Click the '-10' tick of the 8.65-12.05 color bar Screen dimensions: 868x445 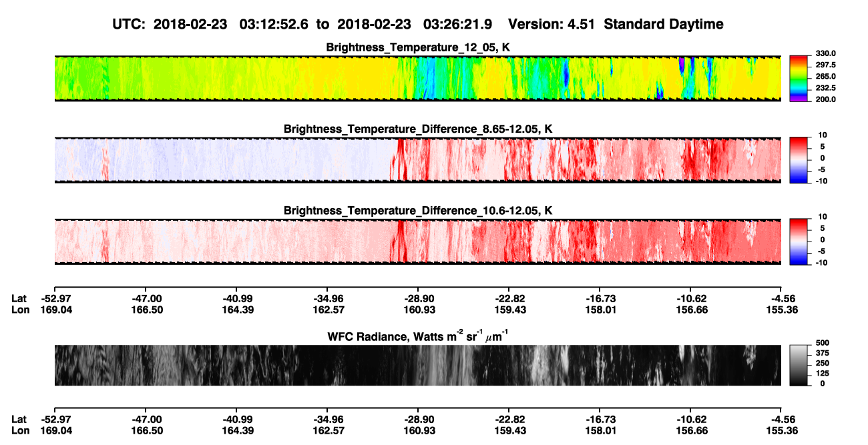(x=821, y=181)
